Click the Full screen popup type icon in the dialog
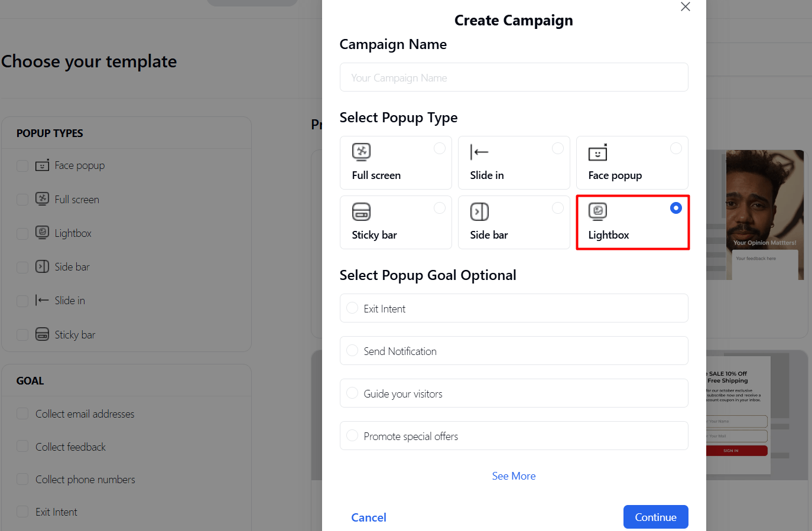Screen dimensions: 812x531 click(361, 152)
